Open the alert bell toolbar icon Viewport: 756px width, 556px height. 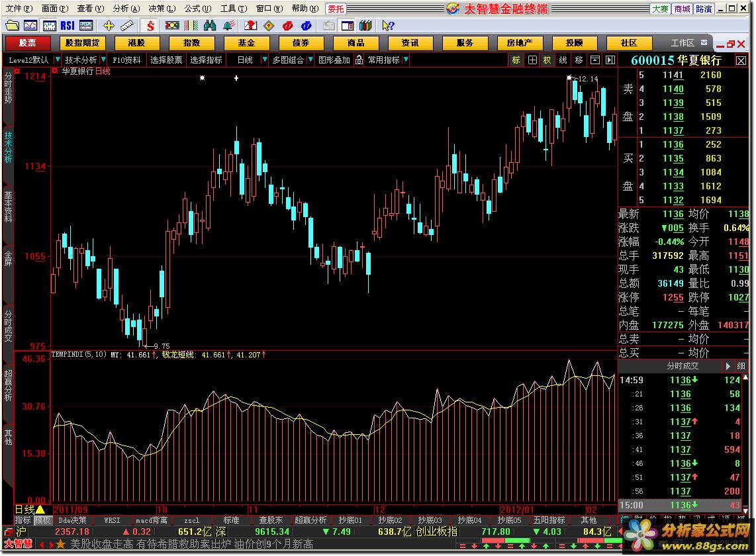pyautogui.click(x=228, y=26)
